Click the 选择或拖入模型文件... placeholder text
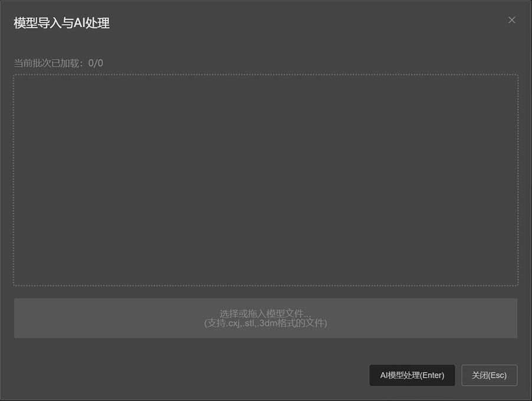This screenshot has height=401, width=532. pyautogui.click(x=265, y=314)
